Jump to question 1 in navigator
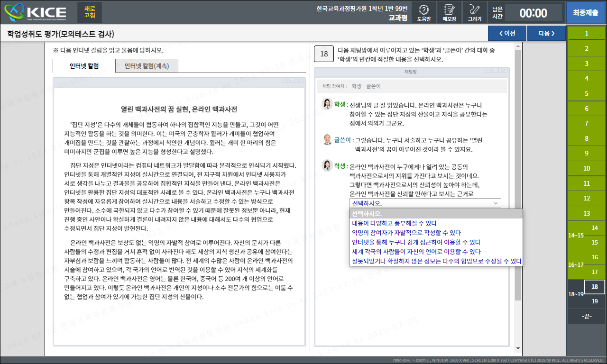Viewport: 607px width, 364px height. [x=586, y=34]
